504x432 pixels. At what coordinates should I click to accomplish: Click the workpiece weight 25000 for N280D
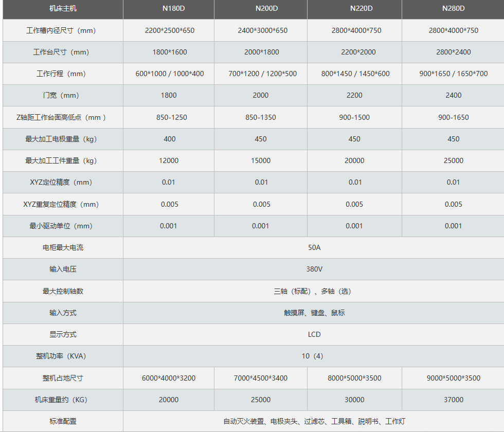click(454, 160)
